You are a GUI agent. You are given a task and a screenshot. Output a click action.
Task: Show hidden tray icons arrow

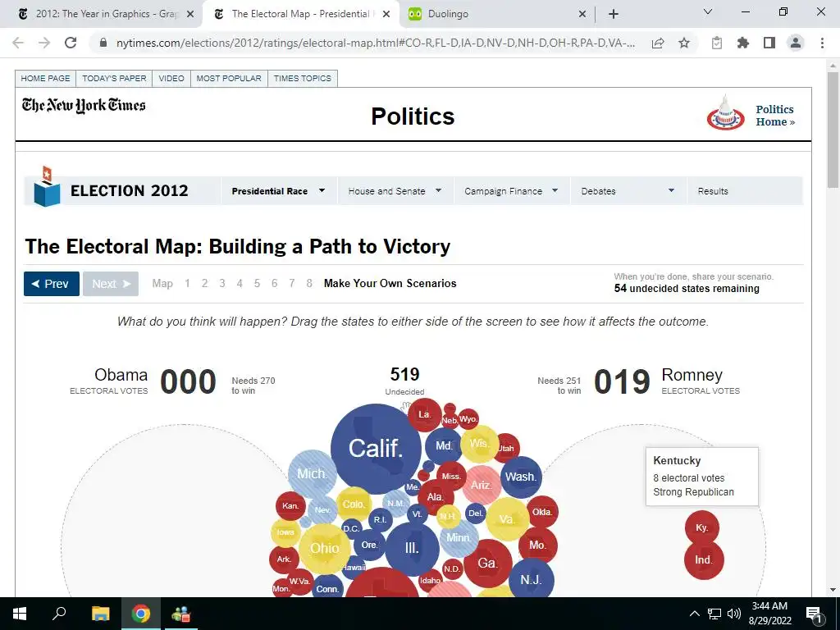pos(694,614)
